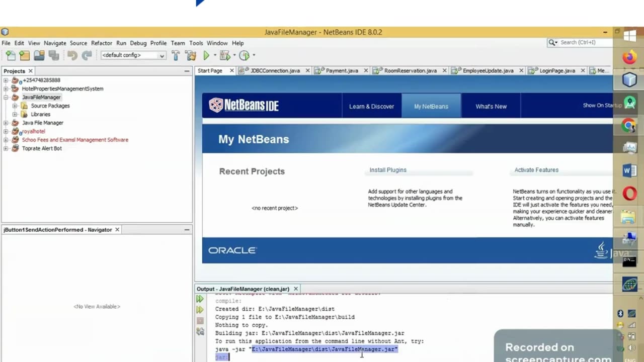
Task: Click the Build Project hammer icon
Action: [x=176, y=55]
